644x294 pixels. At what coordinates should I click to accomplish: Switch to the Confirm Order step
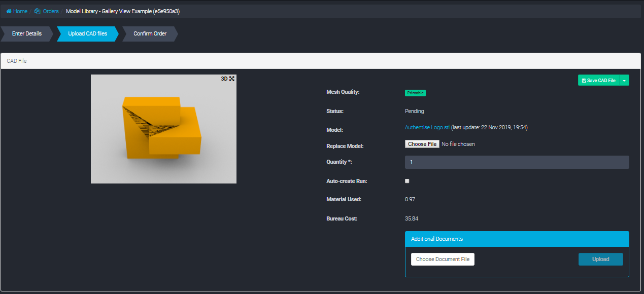click(x=150, y=34)
